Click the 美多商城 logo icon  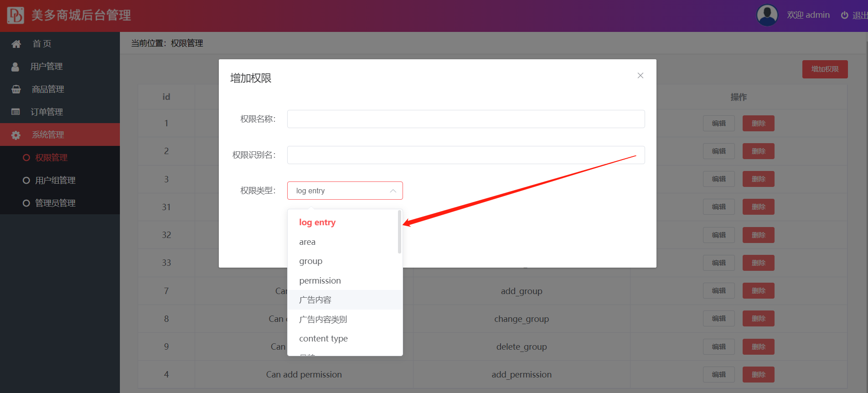click(15, 16)
